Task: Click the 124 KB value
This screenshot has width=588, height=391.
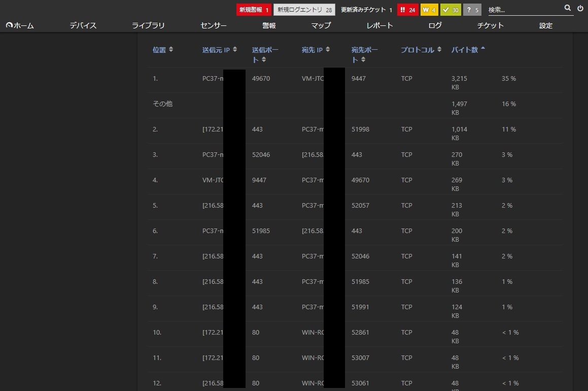Action: point(457,311)
